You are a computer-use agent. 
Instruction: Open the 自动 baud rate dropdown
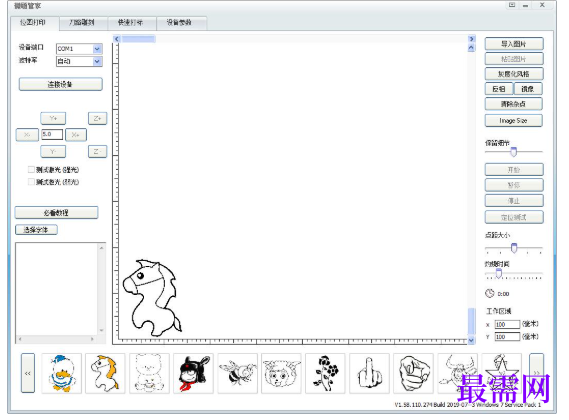(x=97, y=61)
